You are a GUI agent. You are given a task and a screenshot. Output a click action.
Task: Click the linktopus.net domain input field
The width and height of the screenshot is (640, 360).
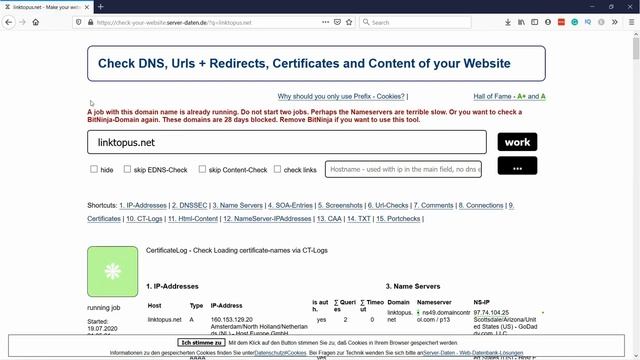pos(287,142)
